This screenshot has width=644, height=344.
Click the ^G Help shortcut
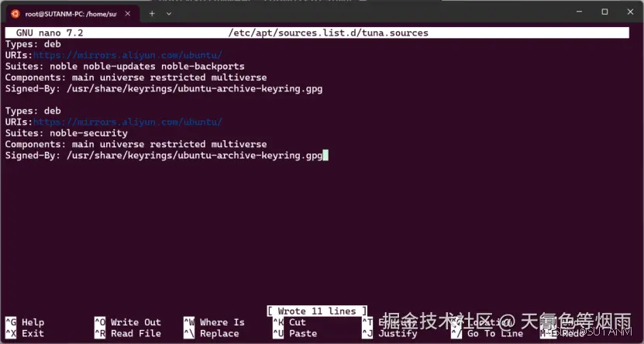click(x=25, y=322)
